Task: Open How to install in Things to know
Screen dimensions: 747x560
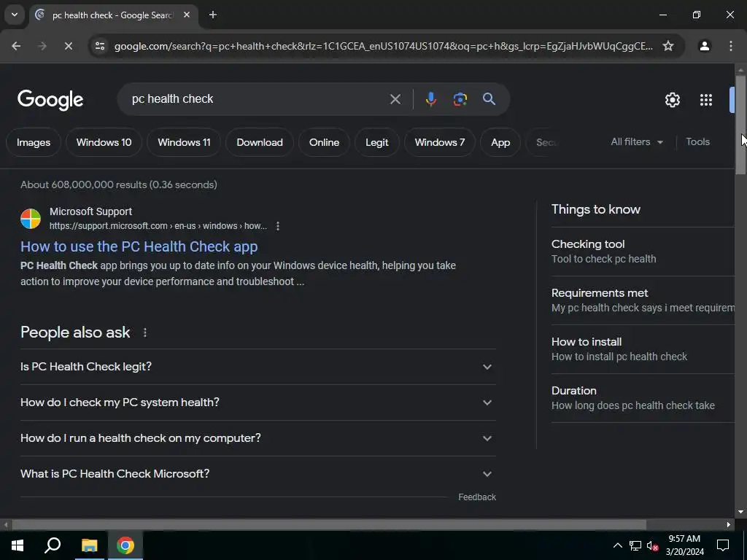Action: click(x=643, y=349)
